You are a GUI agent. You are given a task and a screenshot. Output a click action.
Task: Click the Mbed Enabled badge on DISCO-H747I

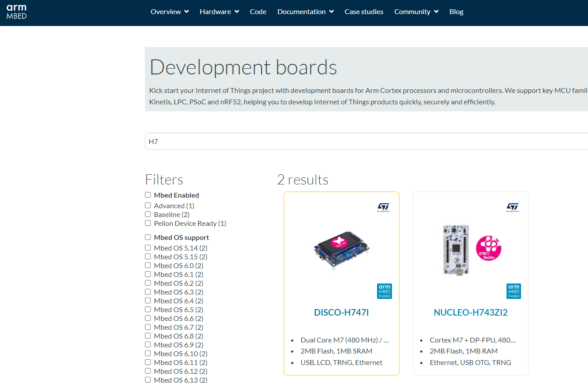[x=385, y=291]
